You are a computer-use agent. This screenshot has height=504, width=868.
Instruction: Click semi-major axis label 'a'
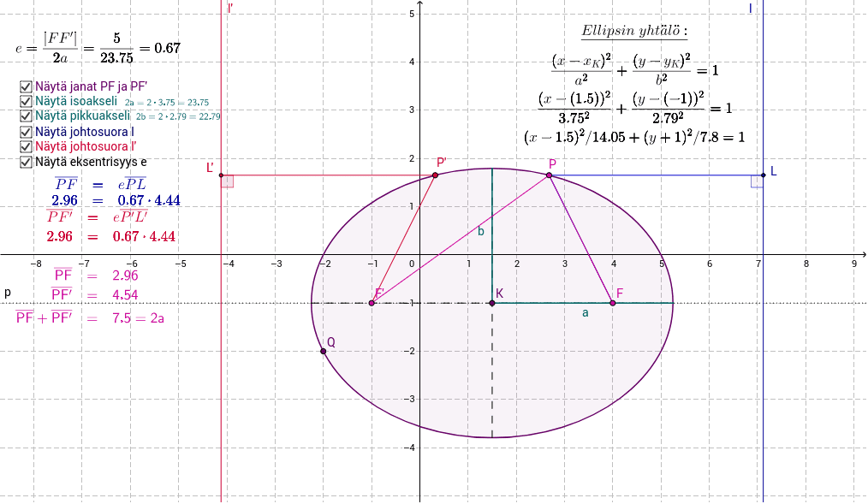586,313
